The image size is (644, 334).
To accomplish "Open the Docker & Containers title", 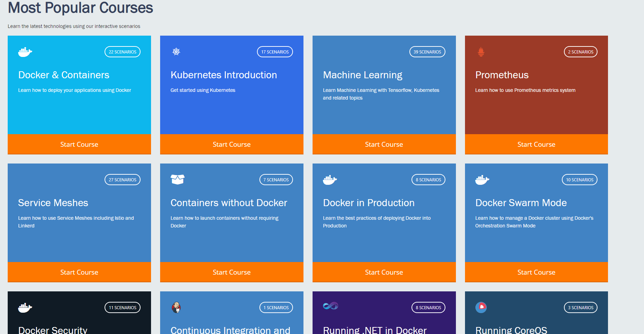I will 64,75.
